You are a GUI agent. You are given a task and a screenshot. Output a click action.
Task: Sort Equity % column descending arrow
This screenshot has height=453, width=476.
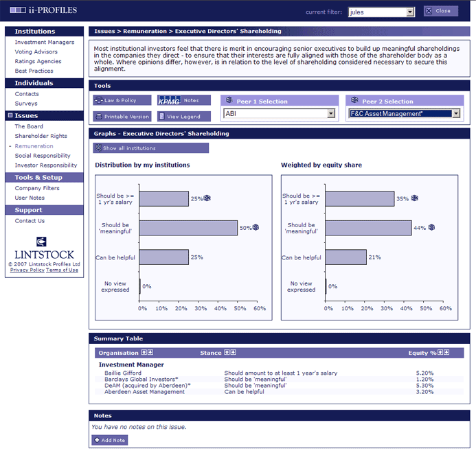click(446, 352)
